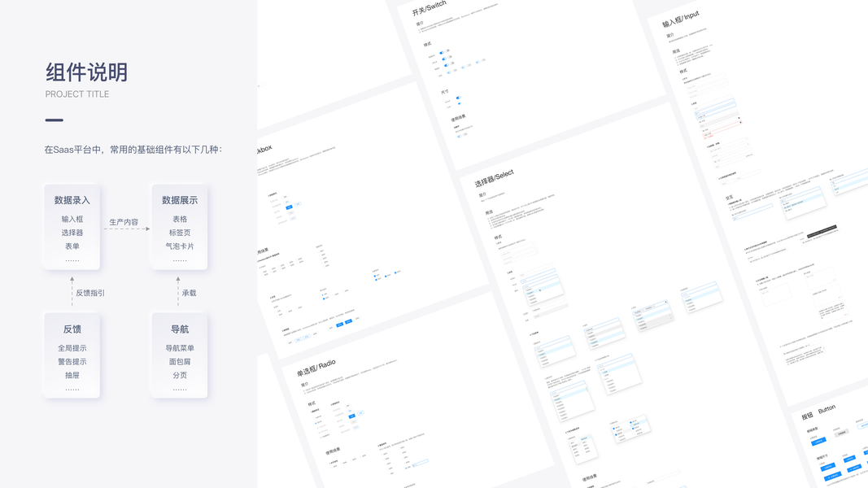The image size is (868, 488).
Task: Click the 反馈指引 arrow label
Action: click(x=90, y=293)
